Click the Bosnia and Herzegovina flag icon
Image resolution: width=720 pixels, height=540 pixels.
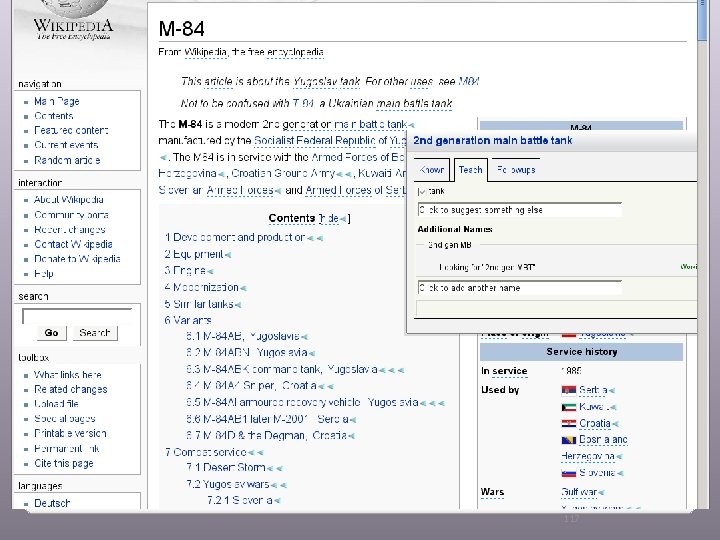[x=568, y=440]
